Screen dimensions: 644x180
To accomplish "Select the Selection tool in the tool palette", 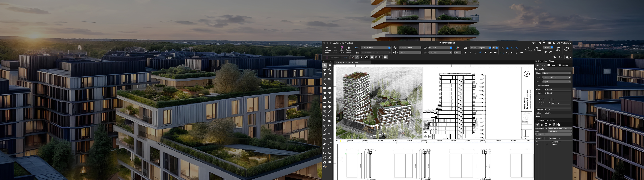I will click(325, 65).
